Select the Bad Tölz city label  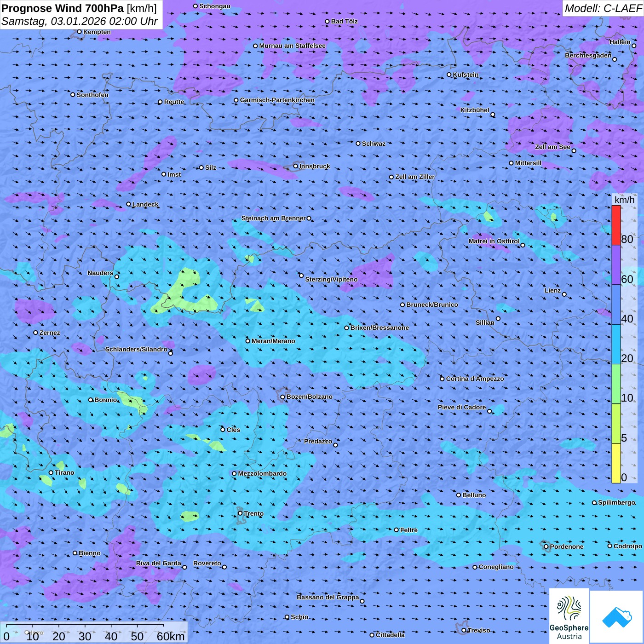tap(345, 21)
